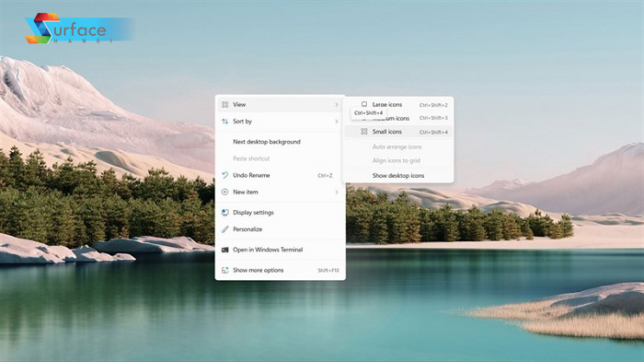
Task: Click the Surface Hanoi logo
Action: pos(78,29)
